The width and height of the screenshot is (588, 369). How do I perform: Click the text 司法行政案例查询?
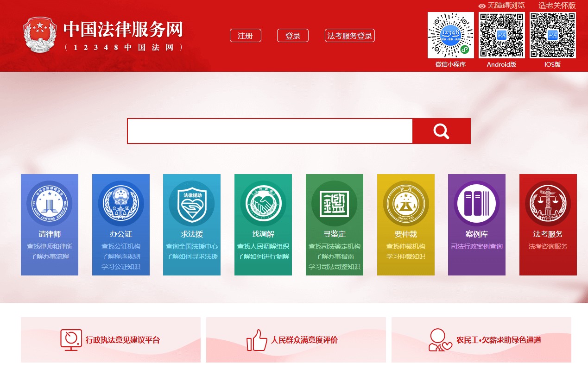click(477, 246)
